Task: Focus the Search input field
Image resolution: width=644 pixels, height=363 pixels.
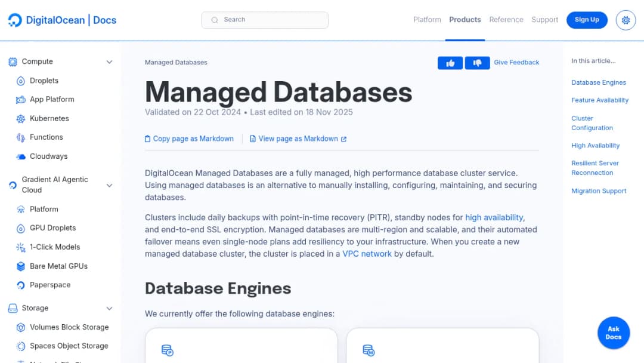Action: pyautogui.click(x=265, y=20)
